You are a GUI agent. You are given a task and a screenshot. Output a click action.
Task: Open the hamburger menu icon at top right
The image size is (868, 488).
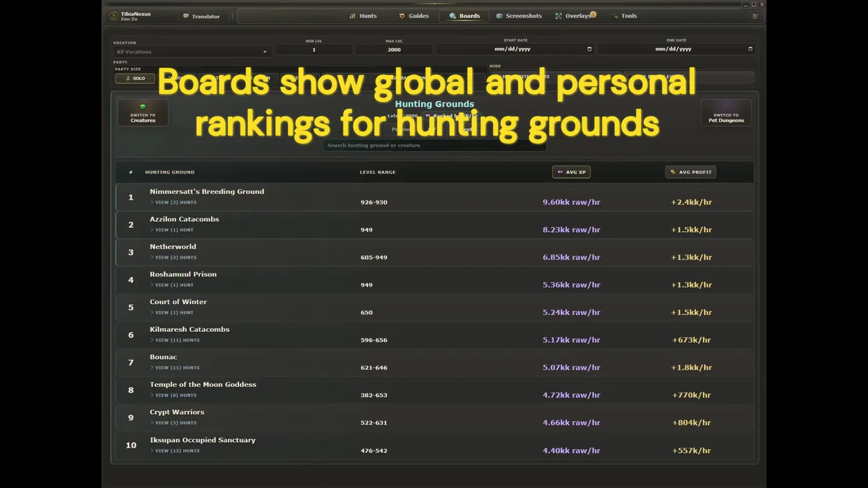(755, 16)
